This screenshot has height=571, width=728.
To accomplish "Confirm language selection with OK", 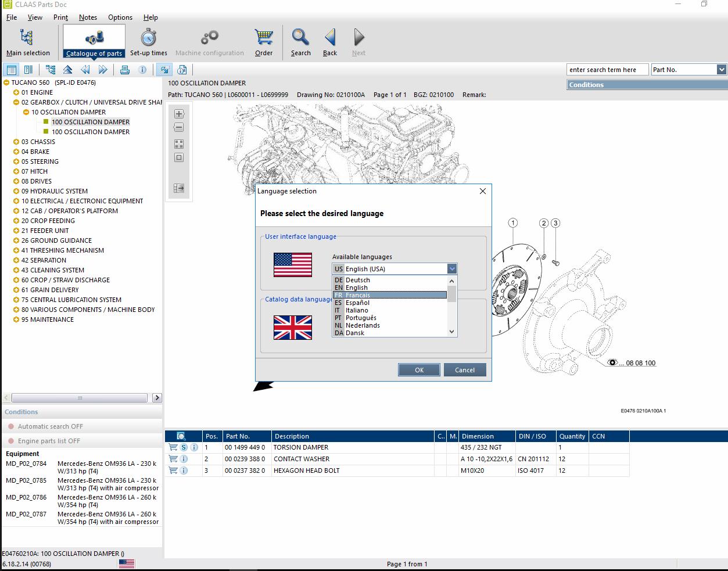I will [419, 370].
